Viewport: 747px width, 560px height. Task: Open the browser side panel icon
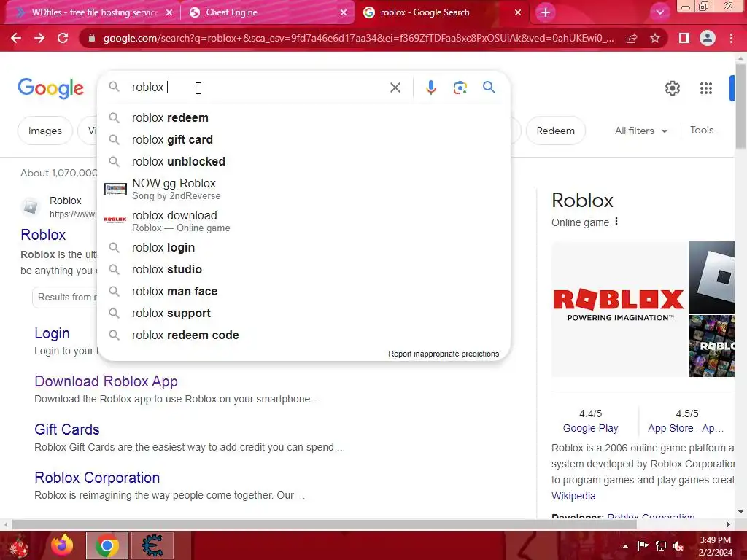[x=684, y=38]
